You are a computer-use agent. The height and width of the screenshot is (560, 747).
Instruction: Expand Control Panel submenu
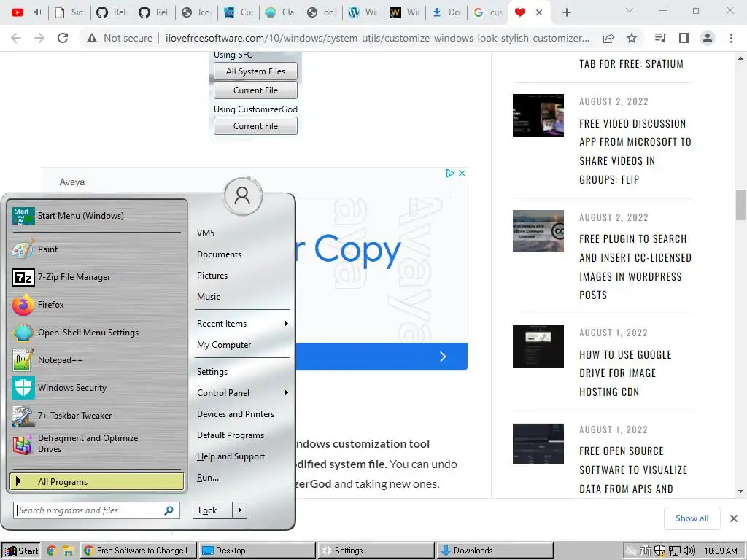tap(242, 393)
